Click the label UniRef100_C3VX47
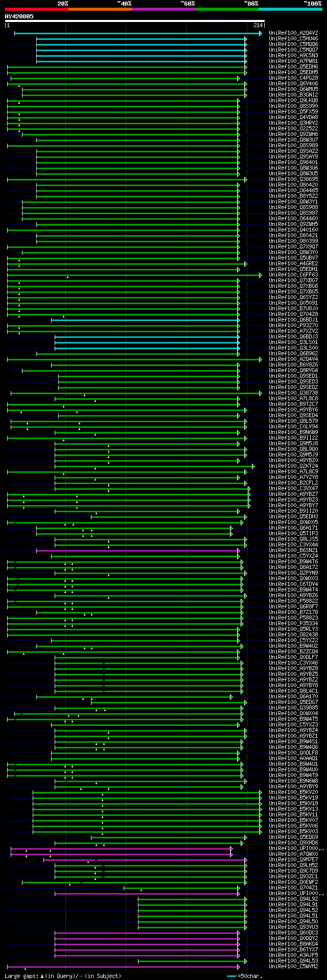The height and width of the screenshot is (980, 327). (293, 488)
